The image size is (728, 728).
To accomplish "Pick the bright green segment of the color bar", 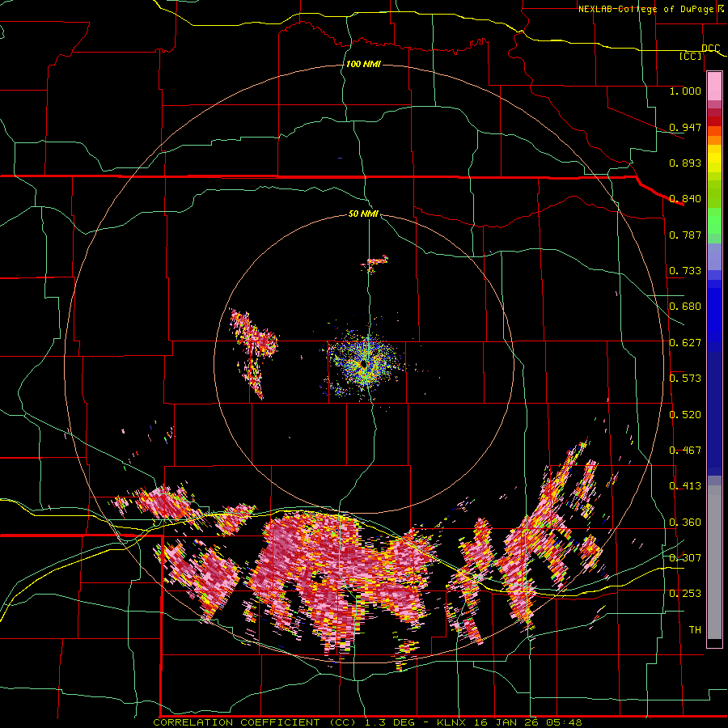I will point(714,221).
